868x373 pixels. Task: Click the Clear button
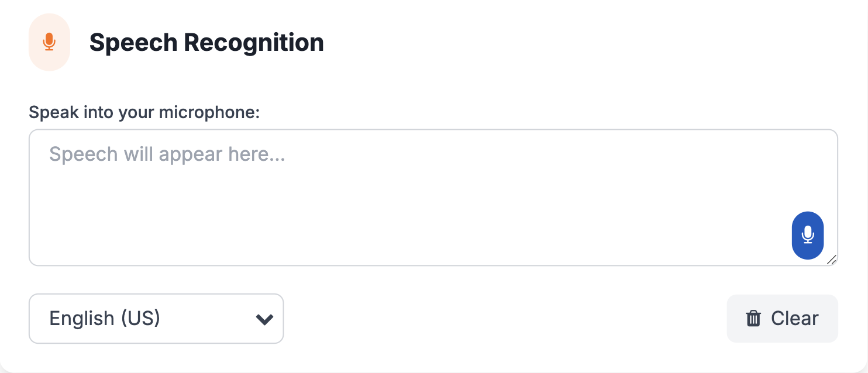782,319
